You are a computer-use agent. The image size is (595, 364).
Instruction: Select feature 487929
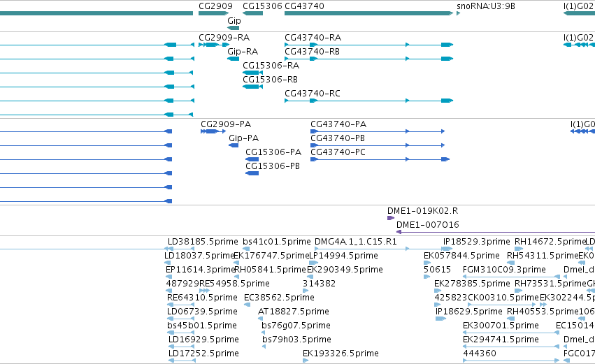[x=182, y=284]
